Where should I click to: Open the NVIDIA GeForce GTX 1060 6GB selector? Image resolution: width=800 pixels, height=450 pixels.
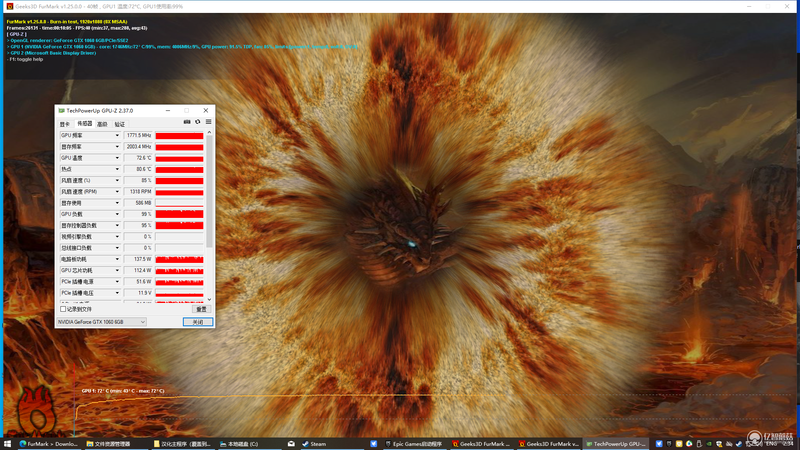(x=102, y=322)
